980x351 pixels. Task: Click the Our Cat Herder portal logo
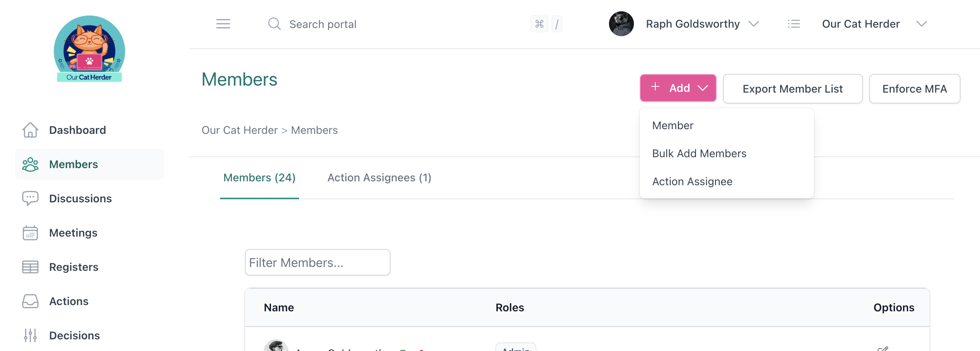[89, 50]
